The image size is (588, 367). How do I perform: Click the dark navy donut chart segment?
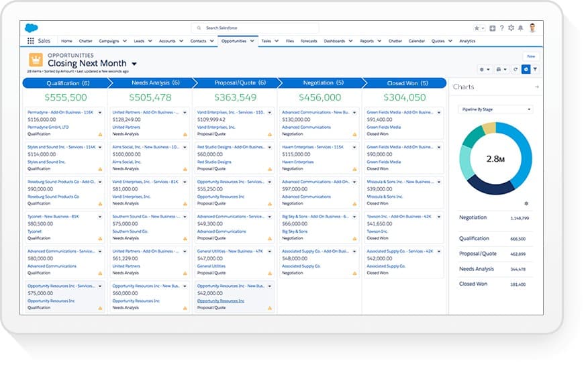click(491, 187)
